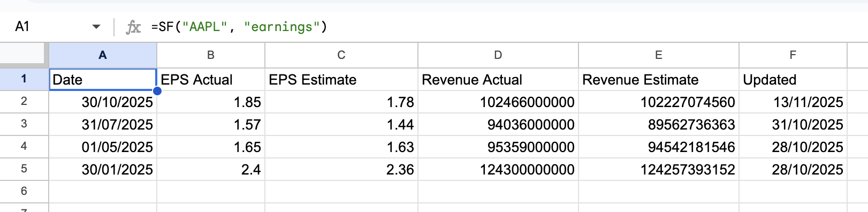Click the EPS Actual header cell
868x212 pixels.
coord(211,79)
